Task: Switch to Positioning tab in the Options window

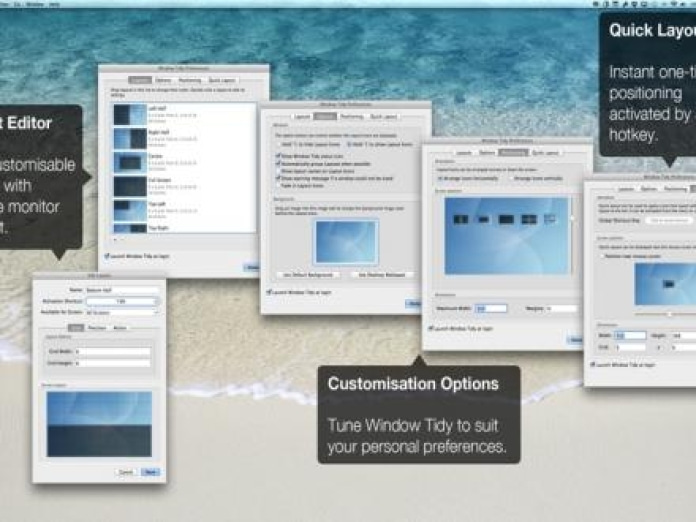Action: click(352, 117)
